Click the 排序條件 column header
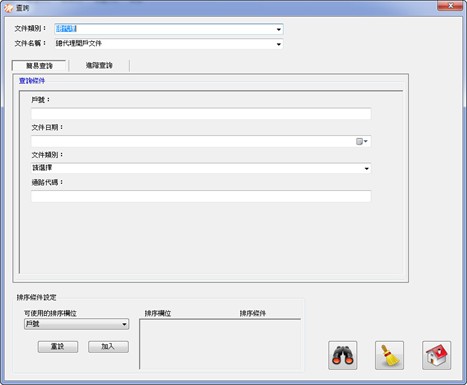This screenshot has width=467, height=385. 253,313
